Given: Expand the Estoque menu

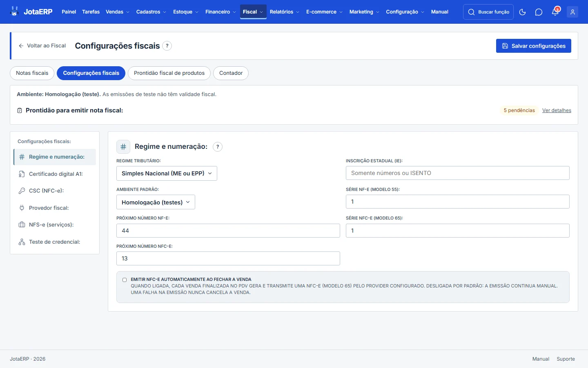Looking at the screenshot, I should [186, 12].
